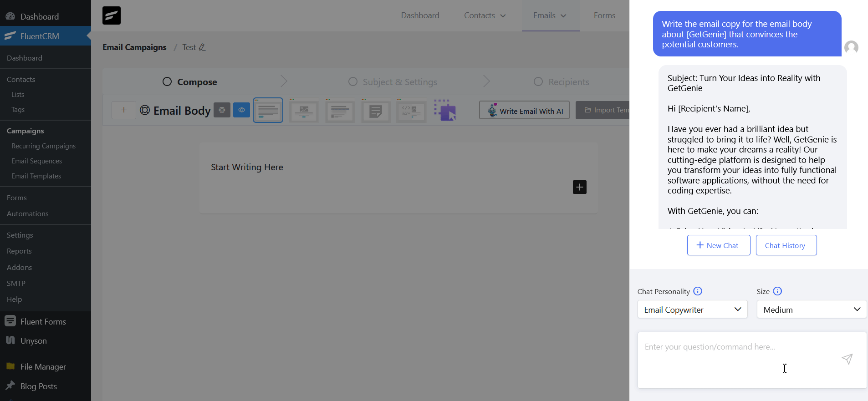Select the image-centered email template layout
The width and height of the screenshot is (868, 401).
click(304, 111)
